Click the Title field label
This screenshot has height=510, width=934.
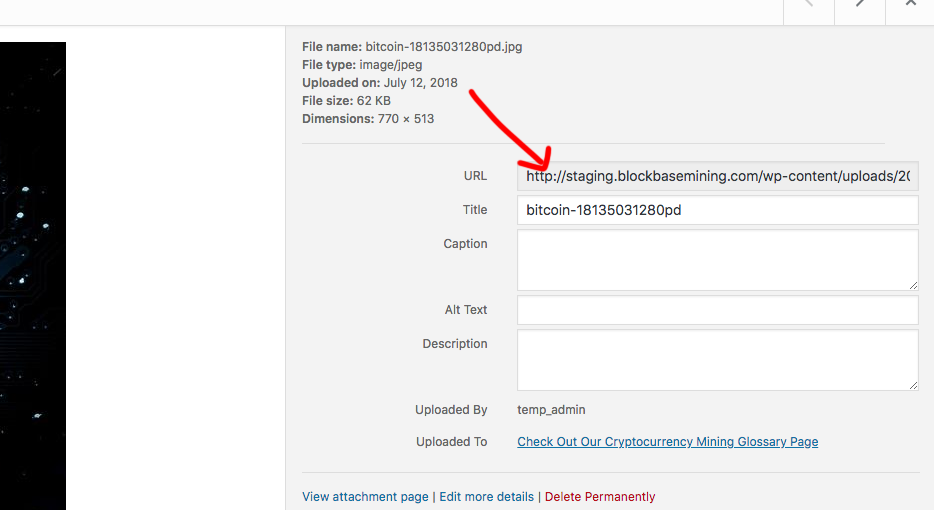coord(475,210)
